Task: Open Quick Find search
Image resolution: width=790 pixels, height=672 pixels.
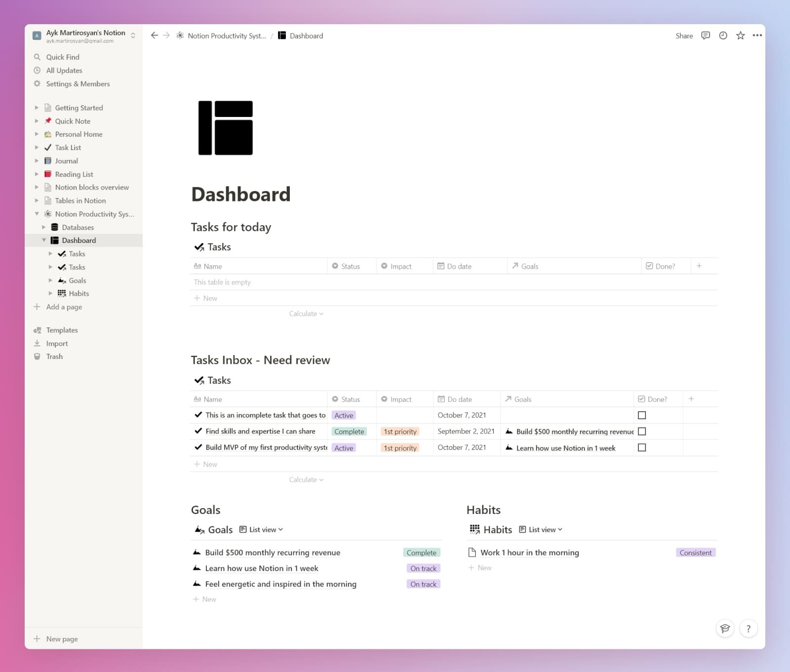Action: tap(63, 57)
